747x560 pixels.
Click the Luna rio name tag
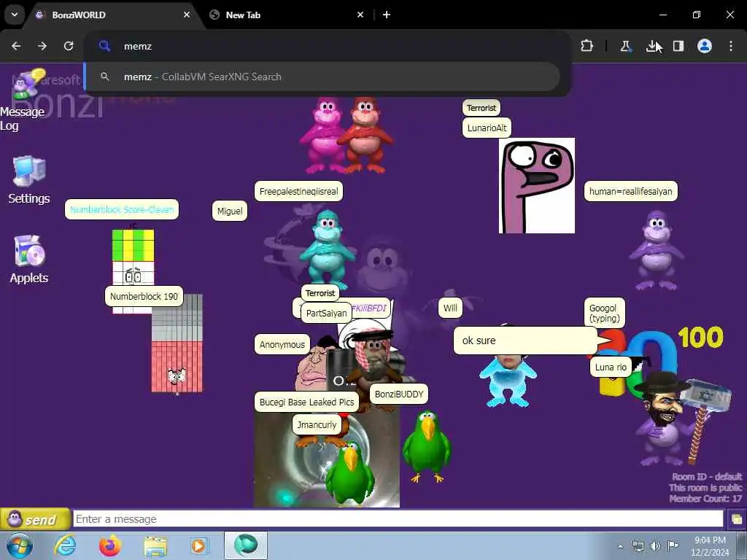611,367
